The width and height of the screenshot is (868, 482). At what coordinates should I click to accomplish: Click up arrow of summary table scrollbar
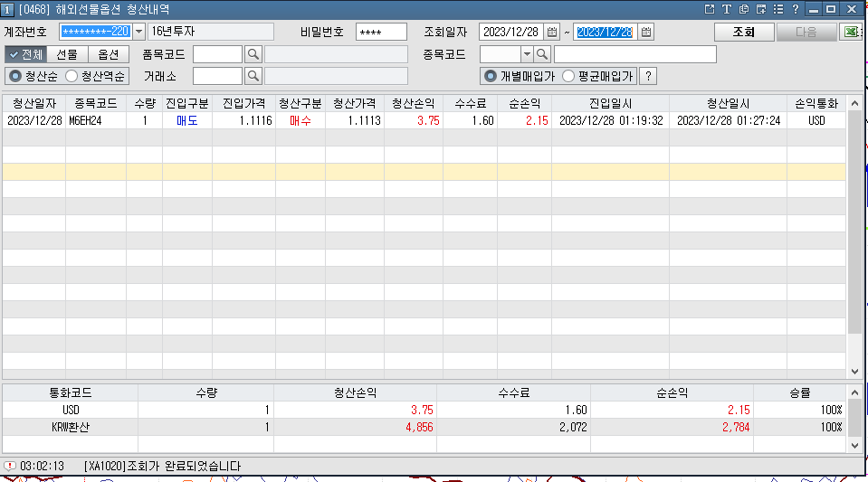tap(854, 392)
